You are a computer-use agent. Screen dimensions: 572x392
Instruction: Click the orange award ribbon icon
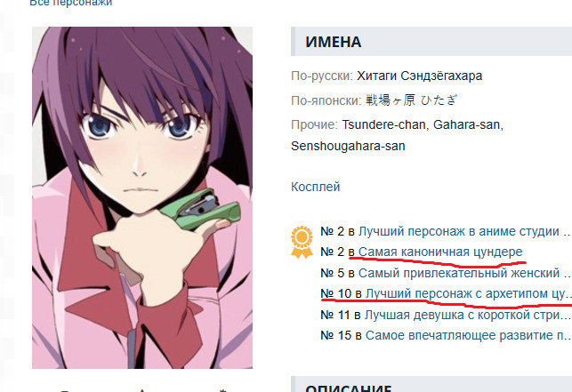(x=302, y=242)
